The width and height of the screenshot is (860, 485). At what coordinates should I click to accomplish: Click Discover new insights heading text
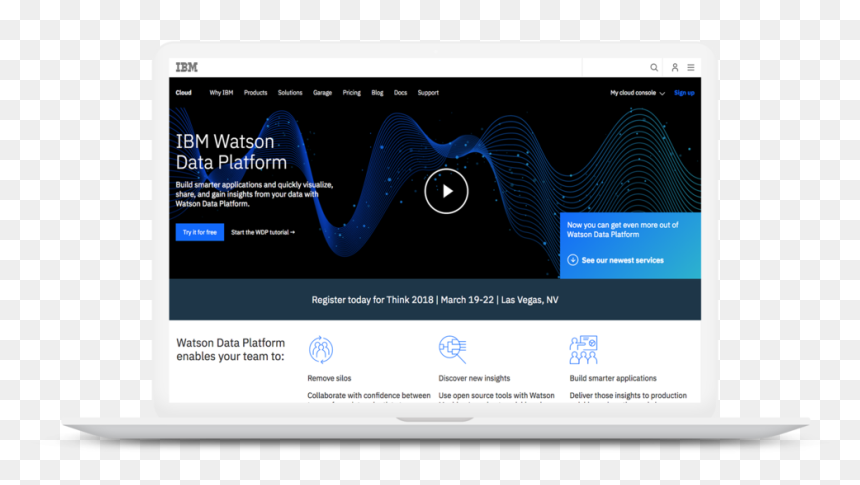point(474,378)
